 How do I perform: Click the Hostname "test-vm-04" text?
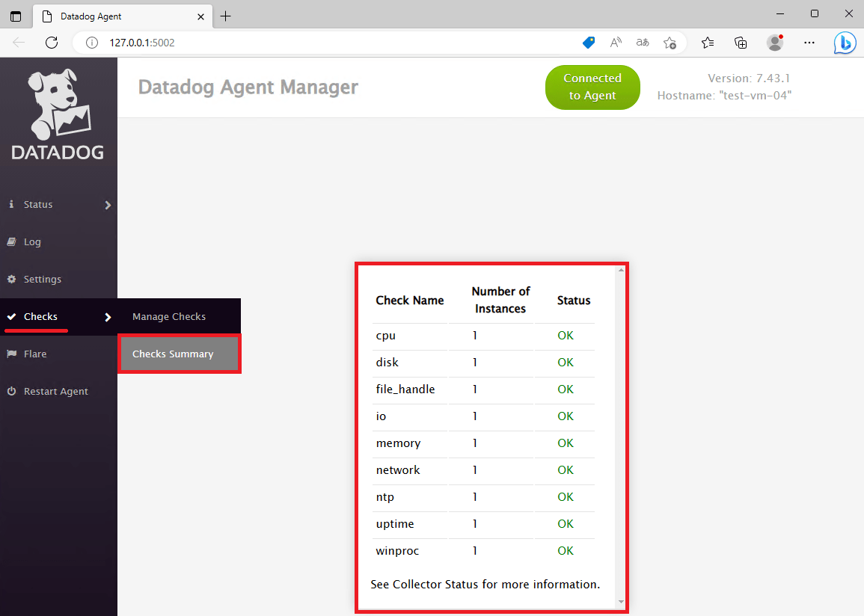(724, 95)
